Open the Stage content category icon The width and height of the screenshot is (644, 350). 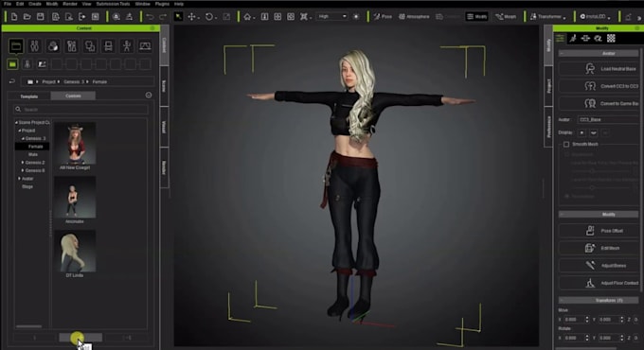pyautogui.click(x=145, y=46)
